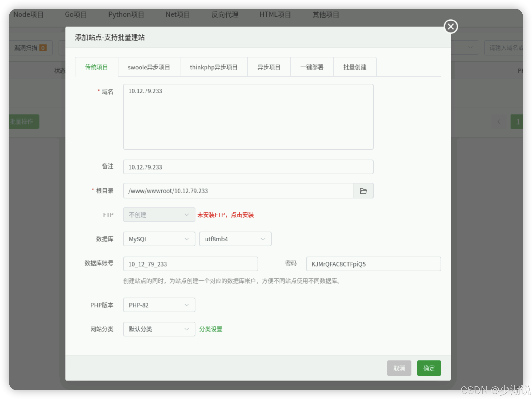This screenshot has width=532, height=399.
Task: Click the 取消 cancel button
Action: [399, 368]
